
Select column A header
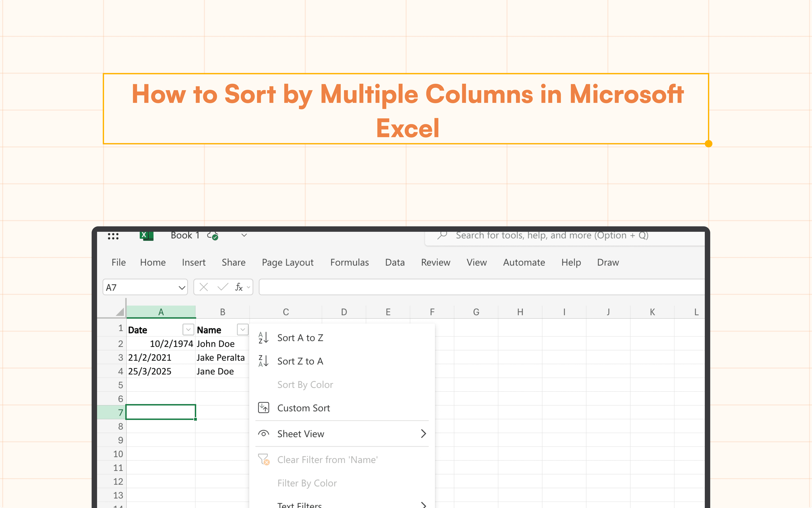tap(161, 312)
